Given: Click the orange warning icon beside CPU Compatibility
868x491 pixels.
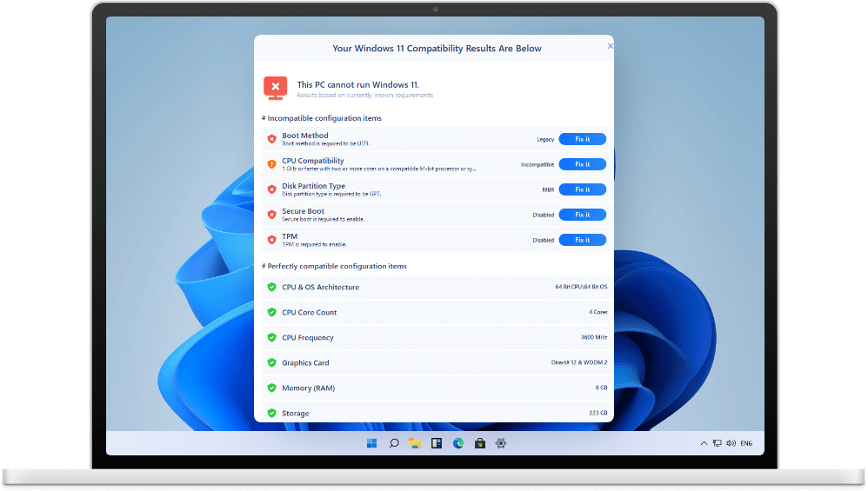Looking at the screenshot, I should coord(272,164).
